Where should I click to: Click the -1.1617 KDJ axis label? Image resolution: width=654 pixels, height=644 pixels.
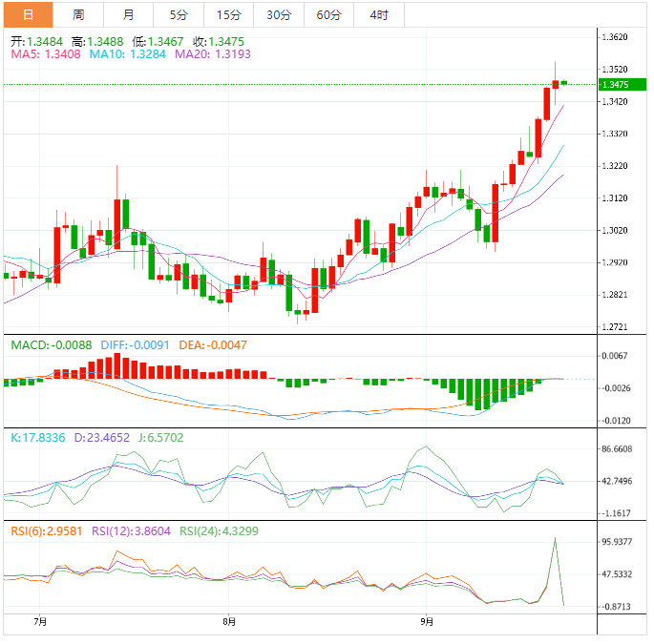616,513
